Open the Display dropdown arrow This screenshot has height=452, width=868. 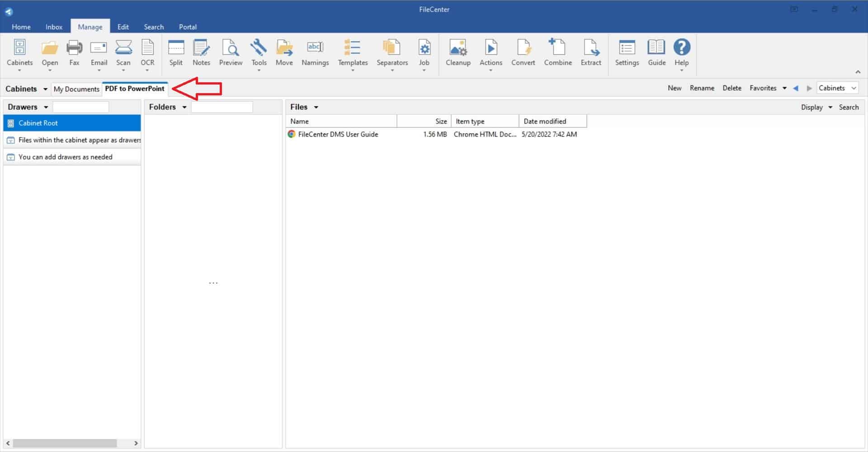(x=830, y=107)
